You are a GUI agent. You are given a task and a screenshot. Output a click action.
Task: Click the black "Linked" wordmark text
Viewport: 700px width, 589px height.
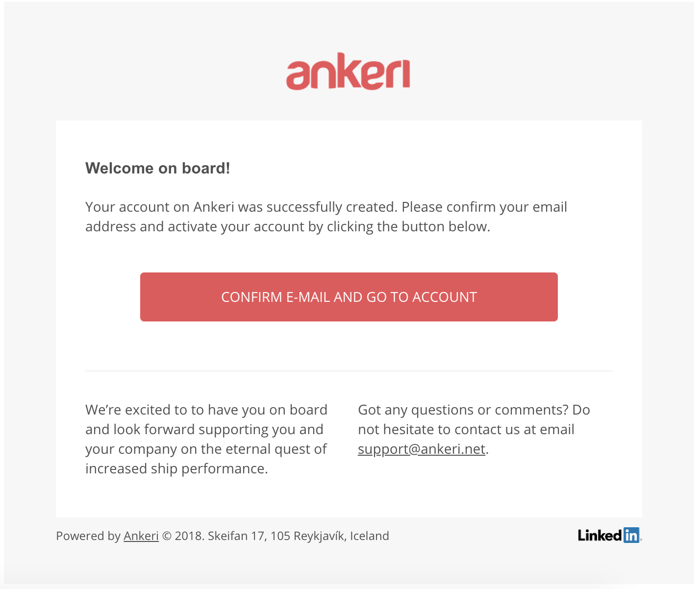pyautogui.click(x=600, y=535)
